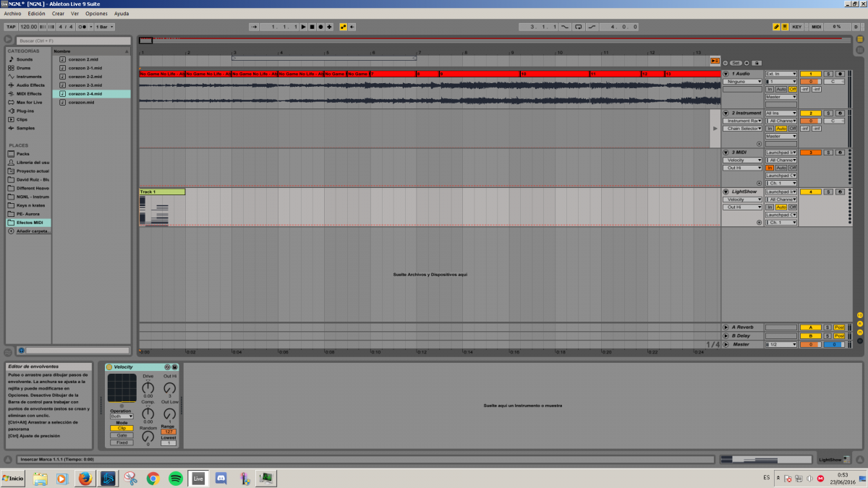This screenshot has height=488, width=868.
Task: Open Firefox from the taskbar
Action: click(x=85, y=478)
